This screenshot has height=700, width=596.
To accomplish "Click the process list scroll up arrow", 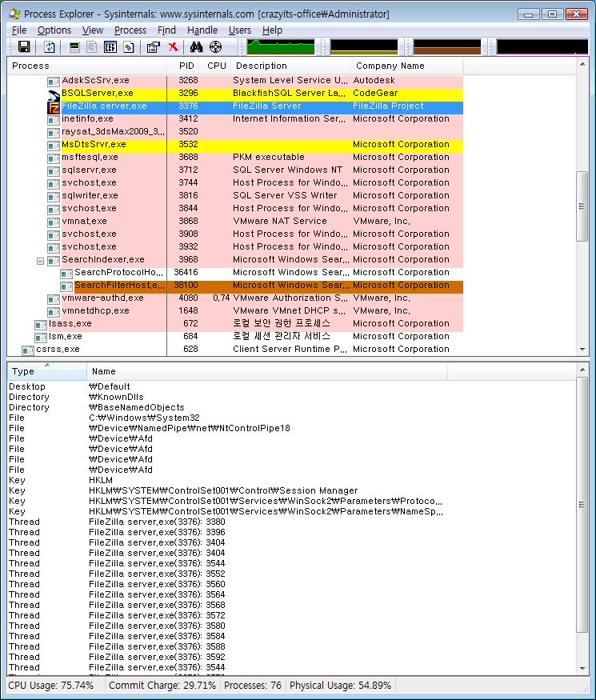I will pos(582,64).
